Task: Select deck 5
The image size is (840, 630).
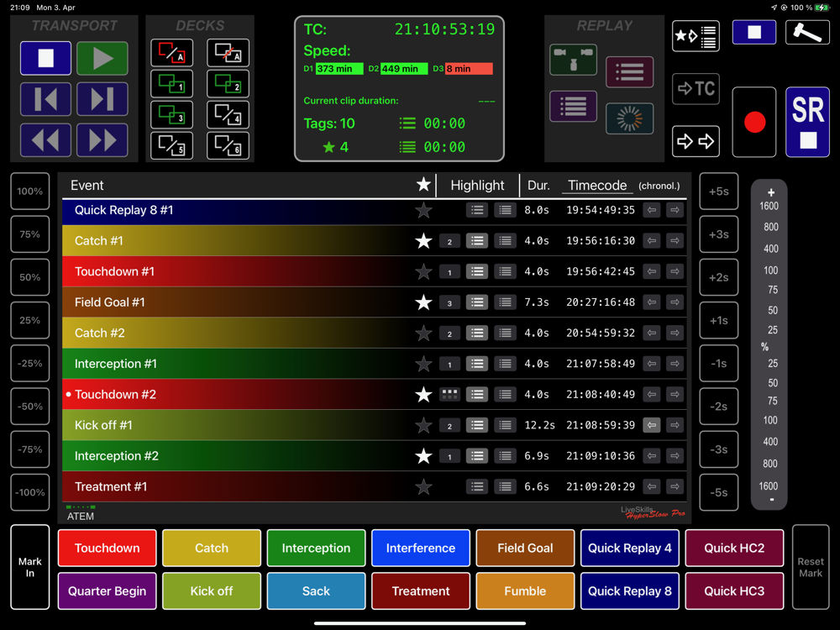Action: (172, 145)
